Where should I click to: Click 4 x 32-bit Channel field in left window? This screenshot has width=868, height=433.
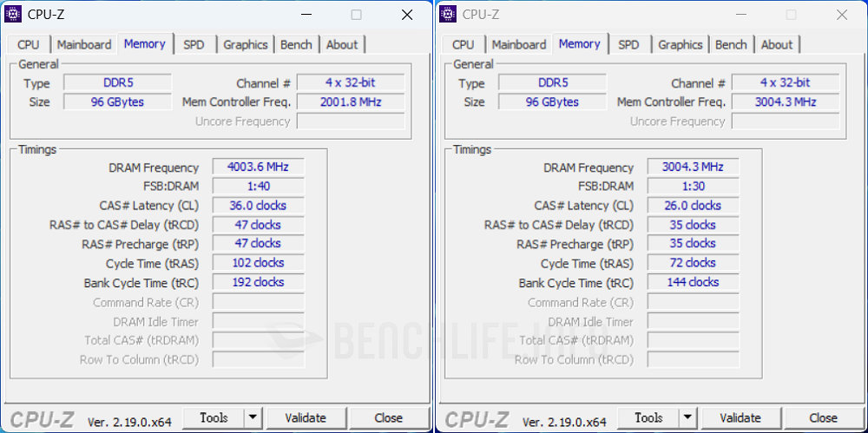pyautogui.click(x=351, y=83)
